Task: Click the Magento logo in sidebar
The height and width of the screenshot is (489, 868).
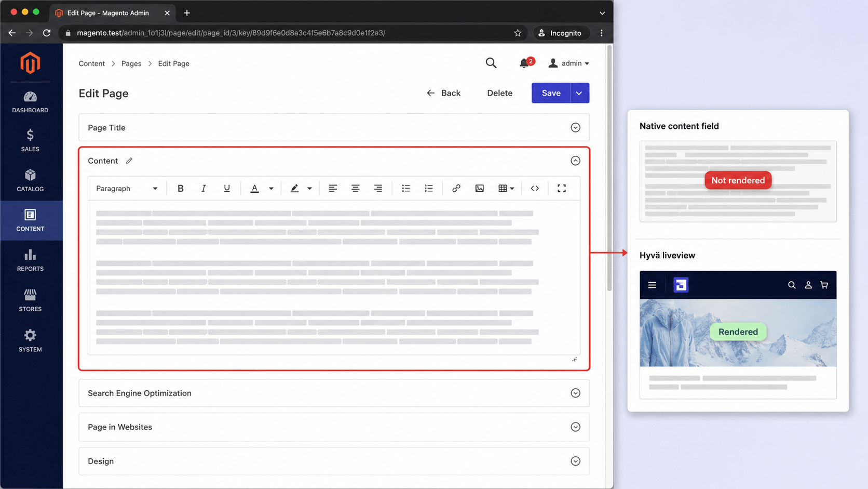Action: pyautogui.click(x=30, y=63)
